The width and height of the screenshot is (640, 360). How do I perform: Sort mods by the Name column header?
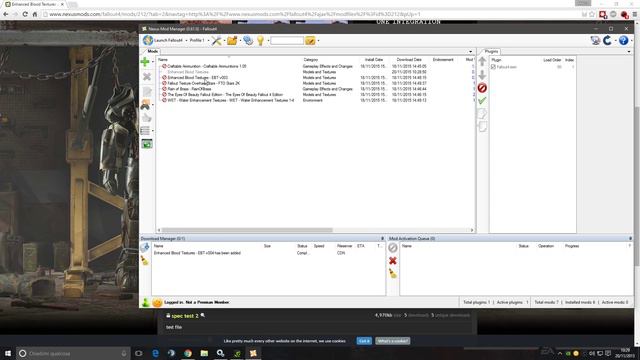163,60
